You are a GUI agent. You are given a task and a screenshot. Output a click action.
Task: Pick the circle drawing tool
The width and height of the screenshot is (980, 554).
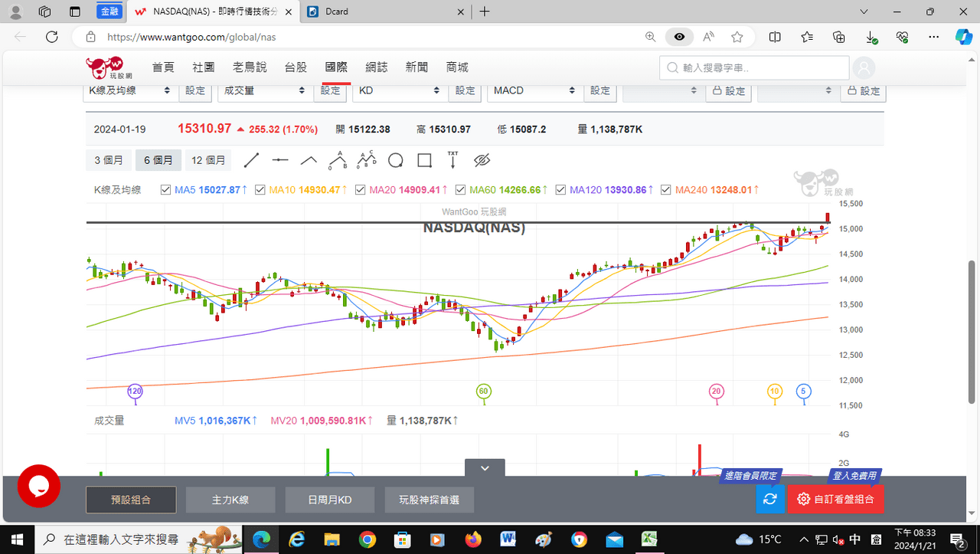pyautogui.click(x=395, y=160)
